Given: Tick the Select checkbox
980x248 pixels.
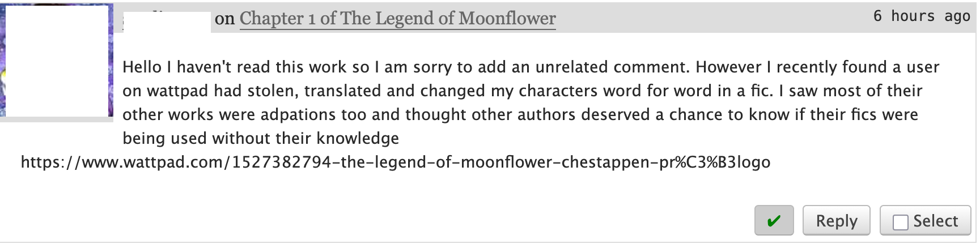Looking at the screenshot, I should tap(900, 222).
